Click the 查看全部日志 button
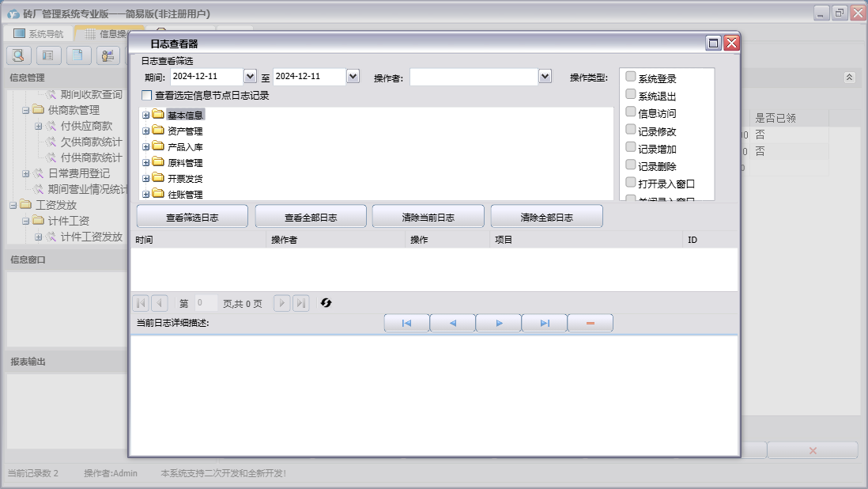 tap(311, 217)
